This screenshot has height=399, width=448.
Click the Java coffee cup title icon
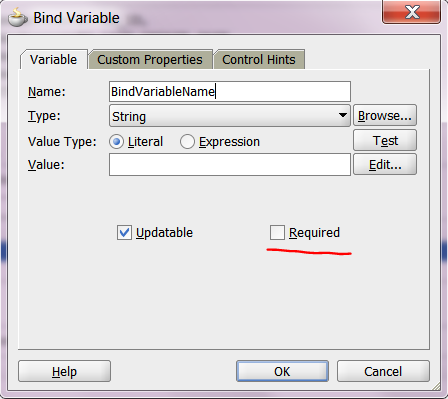[17, 17]
